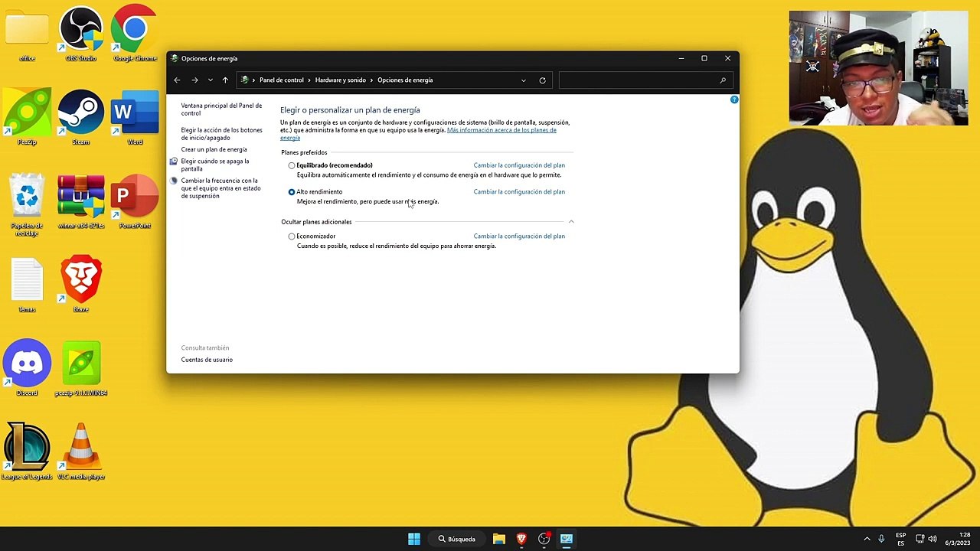The height and width of the screenshot is (551, 980).
Task: Click the search magnifier icon in Control Panel
Action: point(723,80)
